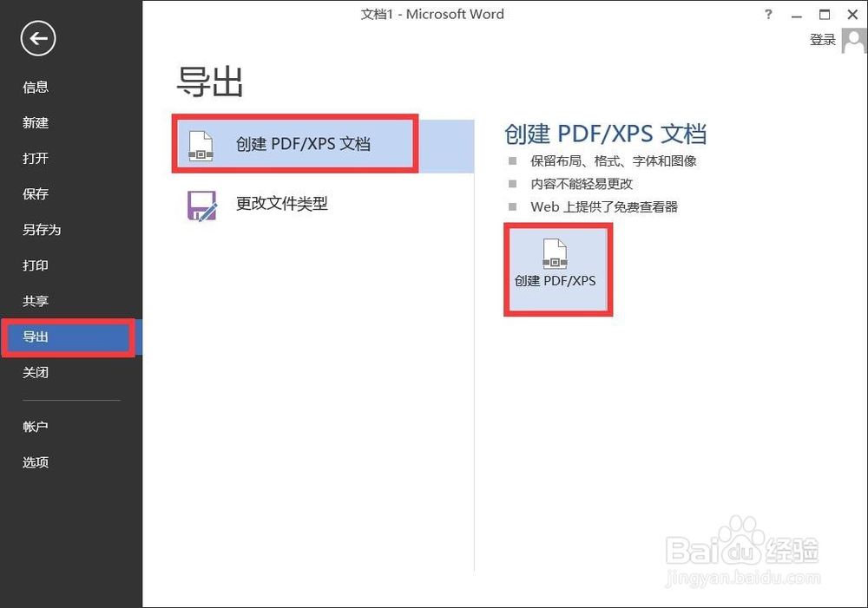Click the back arrow circle icon
Image resolution: width=868 pixels, height=608 pixels.
click(38, 39)
